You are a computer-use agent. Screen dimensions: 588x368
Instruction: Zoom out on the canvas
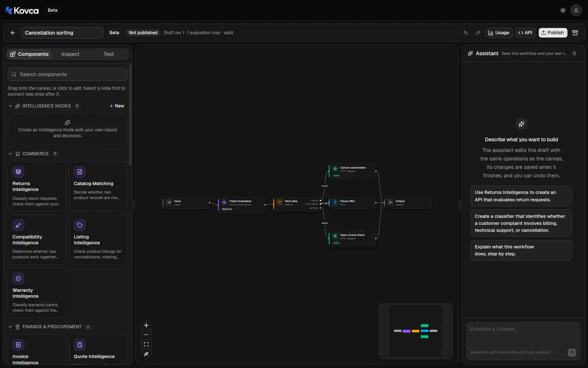(146, 335)
